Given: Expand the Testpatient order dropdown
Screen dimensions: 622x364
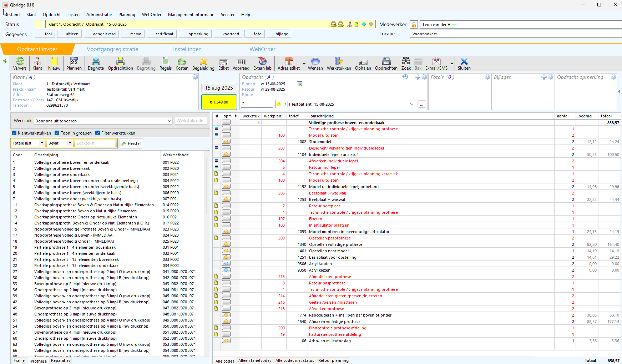Looking at the screenshot, I should click(x=411, y=104).
